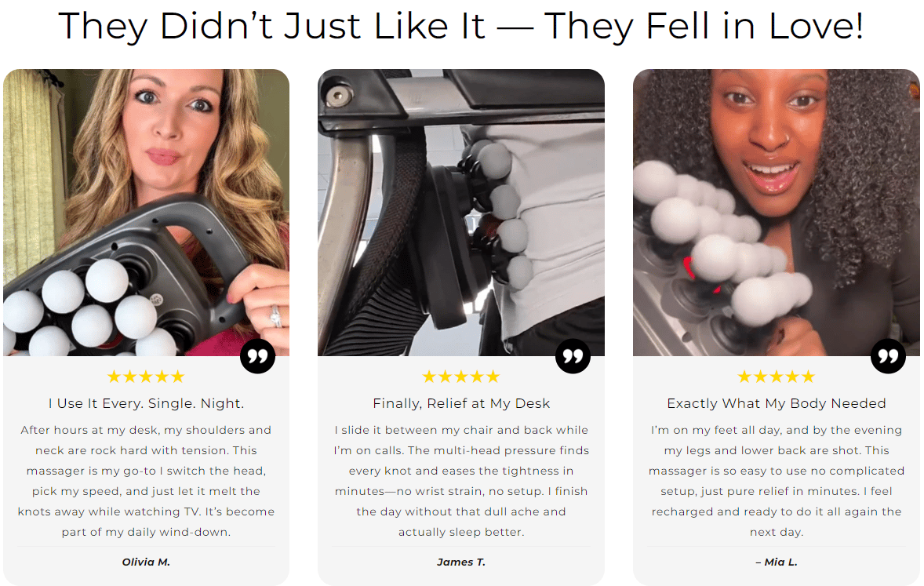The width and height of the screenshot is (924, 586).
Task: Click the review text about legs and lower back
Action: [777, 481]
